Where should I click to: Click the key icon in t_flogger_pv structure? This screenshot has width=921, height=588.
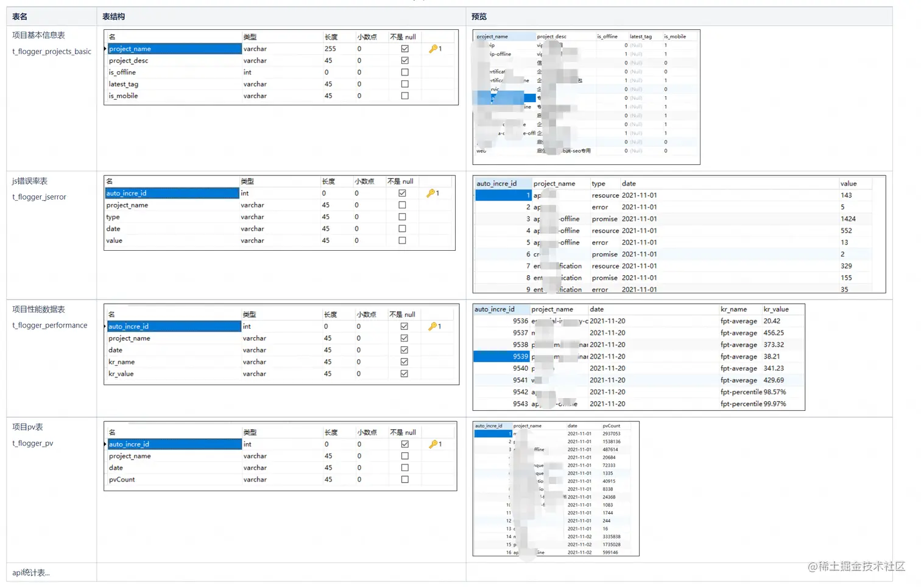(x=433, y=444)
